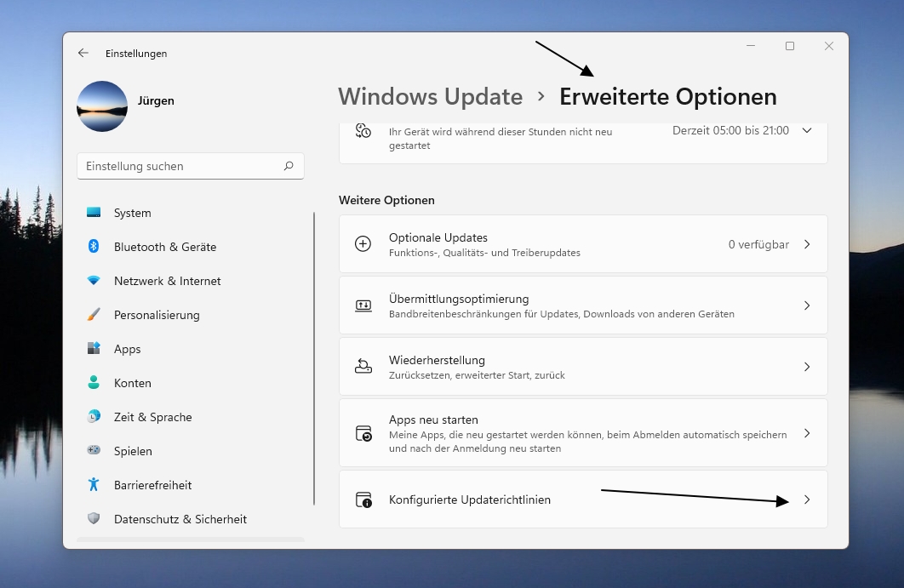Click the 'Weitere Optionen' section heading
This screenshot has width=904, height=588.
click(386, 200)
